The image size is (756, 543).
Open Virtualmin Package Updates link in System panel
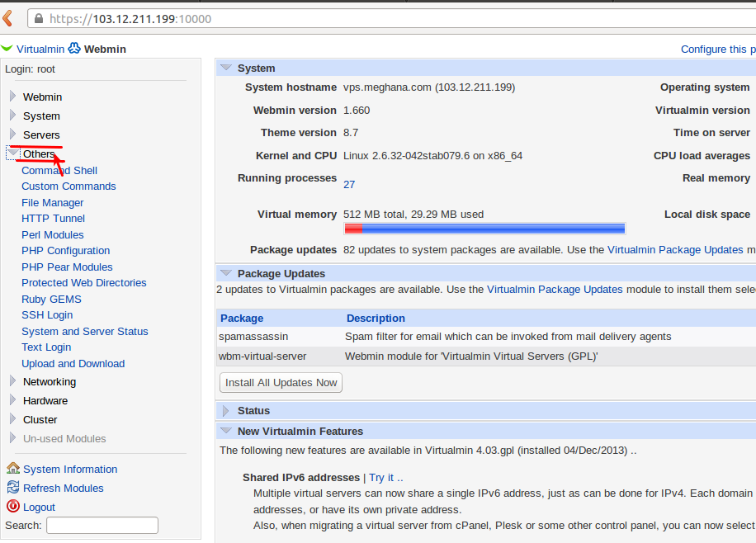point(675,250)
